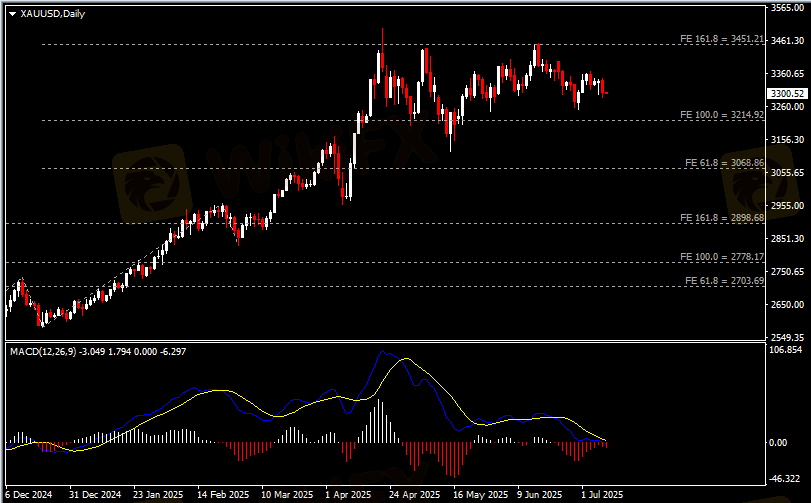Select the FE 61.8 = 3068.86 label
The width and height of the screenshot is (811, 503).
(x=724, y=163)
